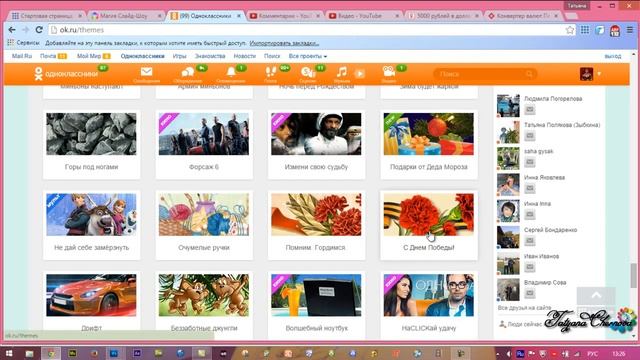The width and height of the screenshot is (640, 360).
Task: Select Волшебный ноутбук theme thumbnail
Action: pyautogui.click(x=316, y=295)
